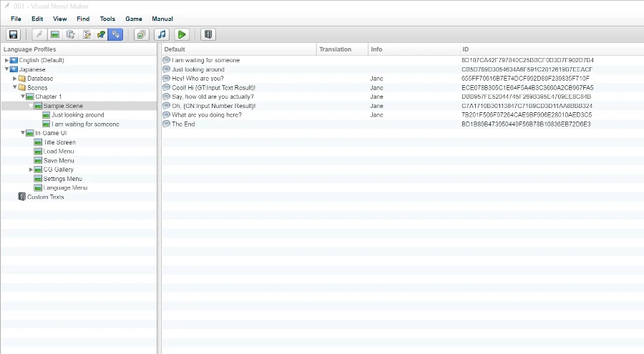The width and height of the screenshot is (644, 354).
Task: Select the Custom Texts item
Action: point(45,197)
